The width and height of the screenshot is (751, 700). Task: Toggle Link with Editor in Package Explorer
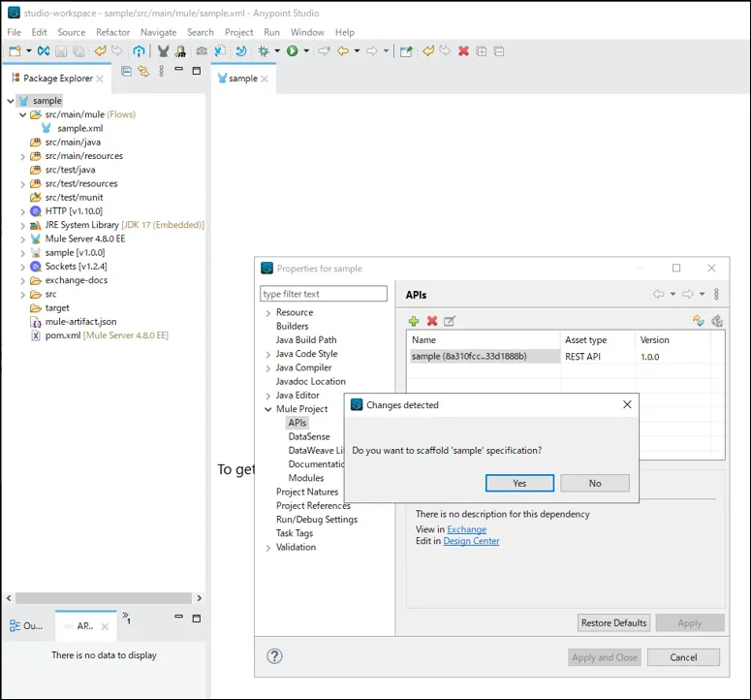point(143,71)
